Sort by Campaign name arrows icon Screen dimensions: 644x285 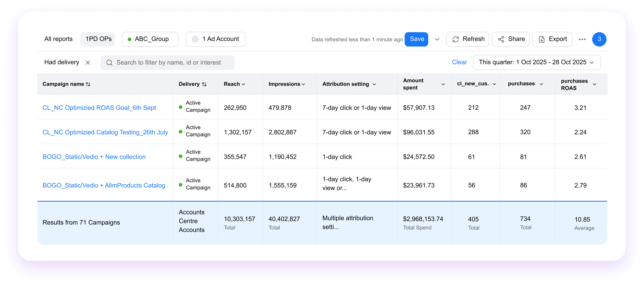(x=88, y=84)
